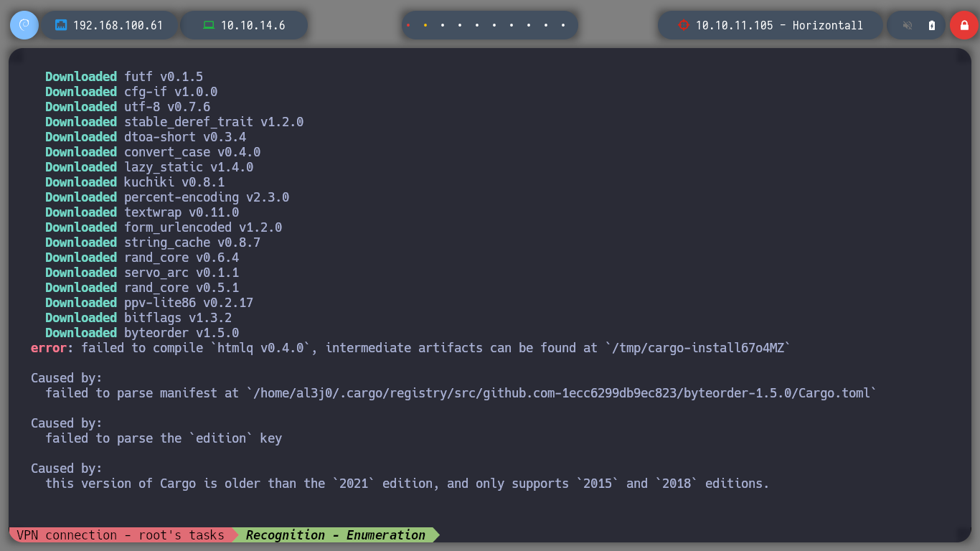
Task: Click the VPN IP 10.10.14.6 label
Action: 253,25
